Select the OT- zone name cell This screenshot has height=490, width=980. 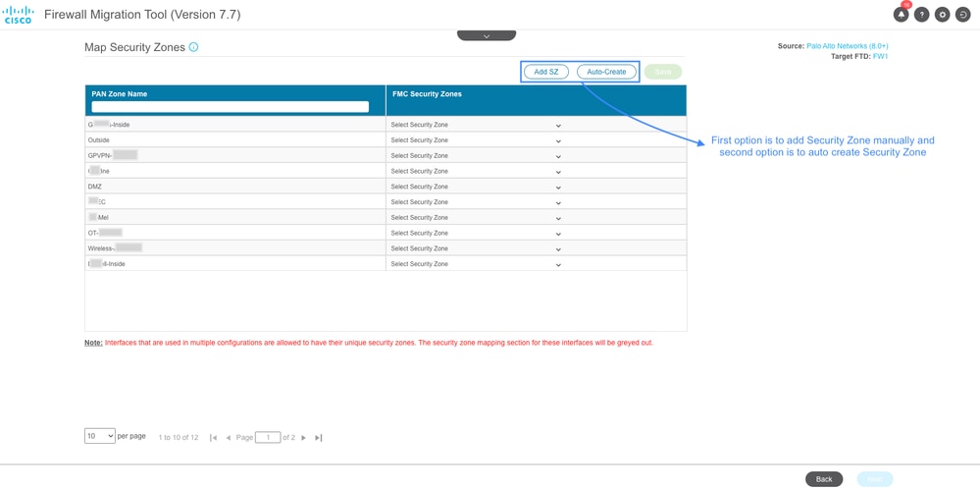click(235, 233)
